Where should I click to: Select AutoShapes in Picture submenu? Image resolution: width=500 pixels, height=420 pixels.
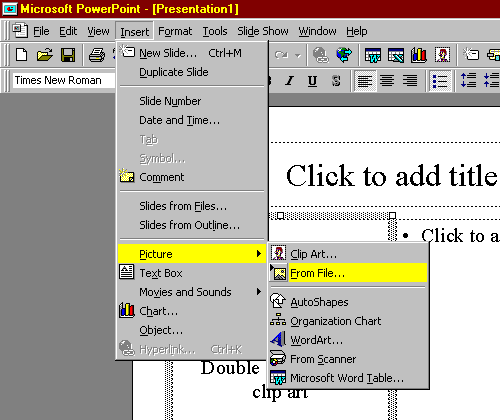tap(348, 302)
